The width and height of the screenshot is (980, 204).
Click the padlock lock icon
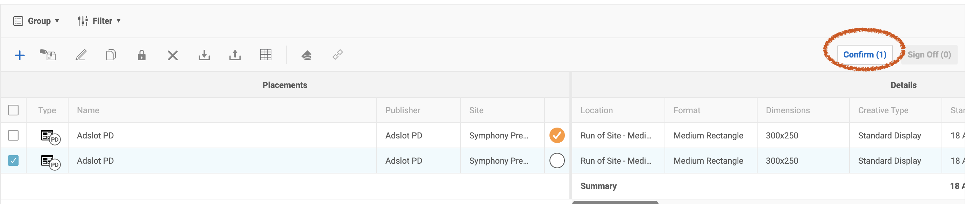click(x=142, y=55)
